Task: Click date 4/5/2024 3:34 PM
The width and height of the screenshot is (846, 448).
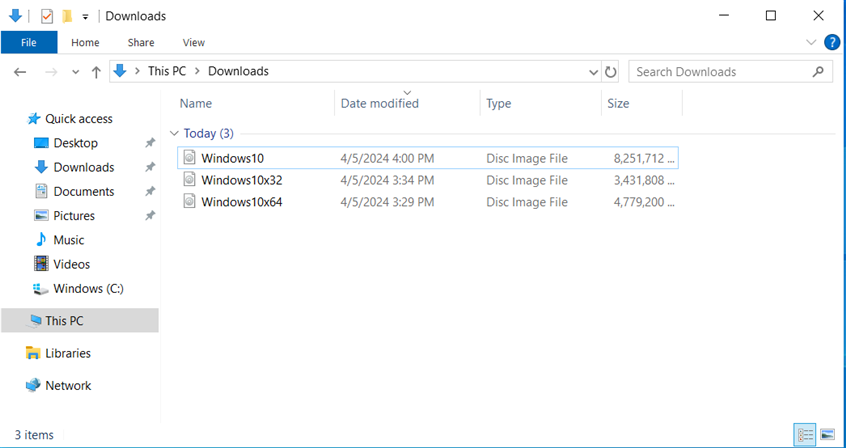Action: coord(387,180)
